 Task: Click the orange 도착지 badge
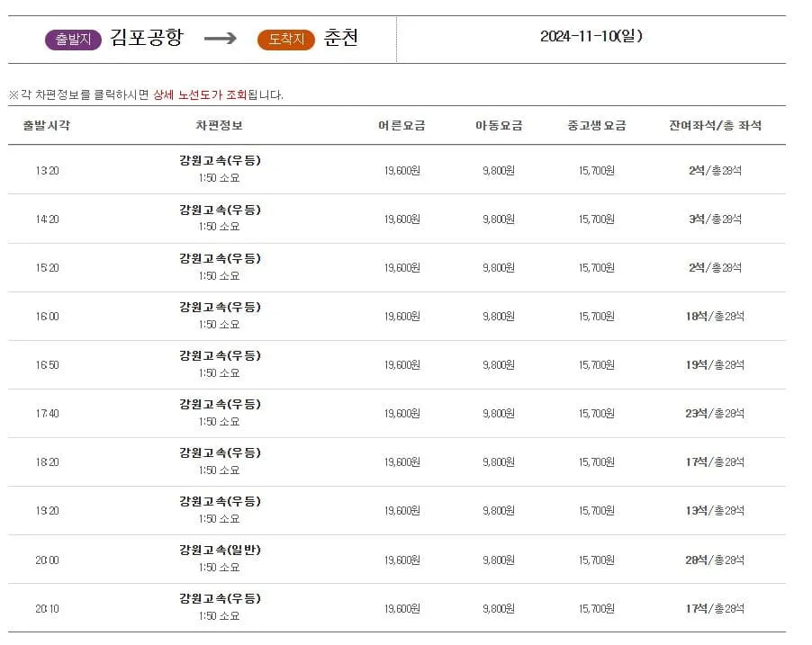[285, 38]
